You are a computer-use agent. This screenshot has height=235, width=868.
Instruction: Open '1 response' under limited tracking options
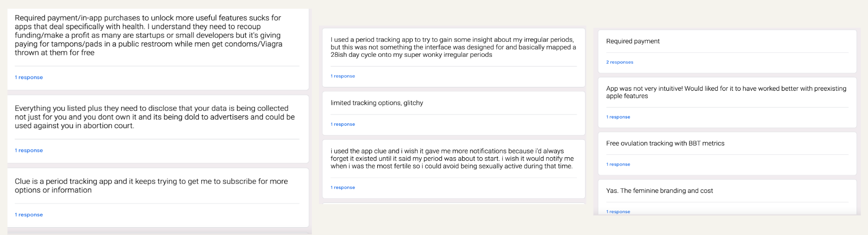(343, 124)
